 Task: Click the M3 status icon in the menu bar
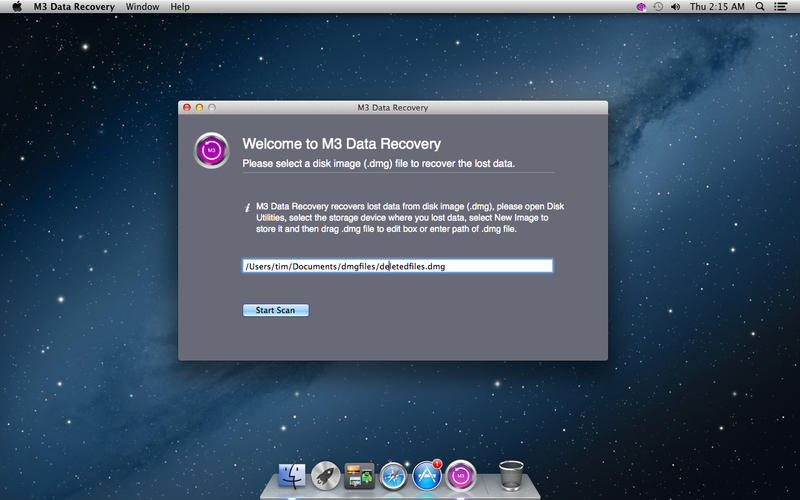641,7
